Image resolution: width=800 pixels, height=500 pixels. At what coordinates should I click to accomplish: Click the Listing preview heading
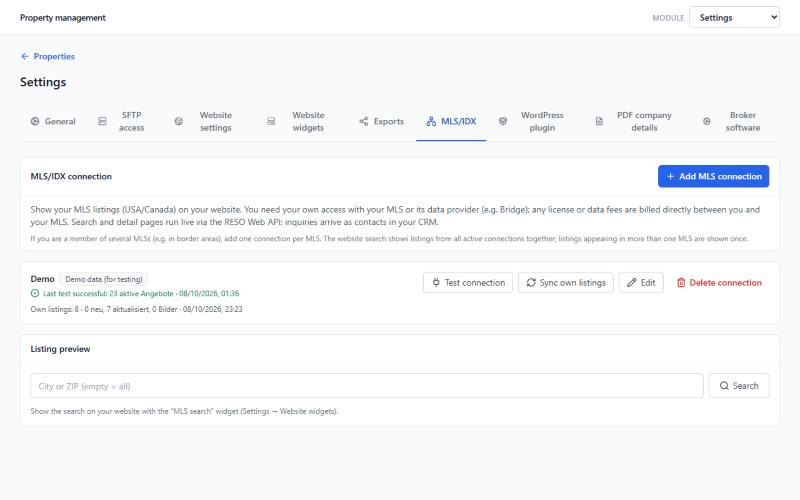tap(60, 349)
